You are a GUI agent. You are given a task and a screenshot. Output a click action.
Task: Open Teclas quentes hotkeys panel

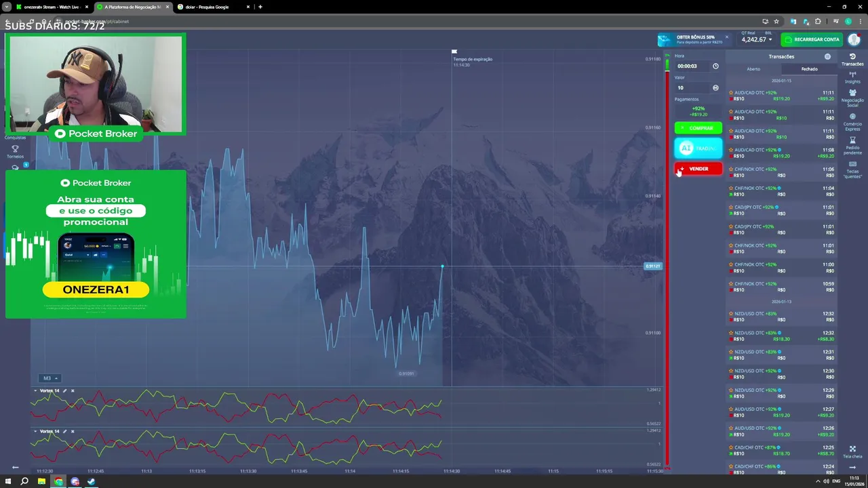[852, 169]
